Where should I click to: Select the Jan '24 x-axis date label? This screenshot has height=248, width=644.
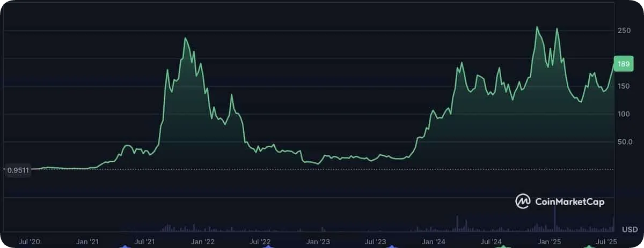click(x=434, y=242)
